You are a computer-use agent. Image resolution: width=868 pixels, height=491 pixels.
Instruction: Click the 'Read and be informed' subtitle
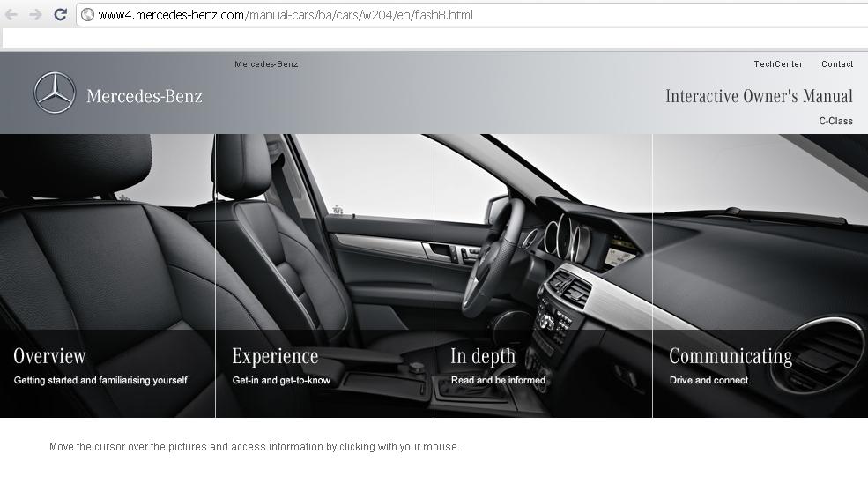click(x=498, y=380)
